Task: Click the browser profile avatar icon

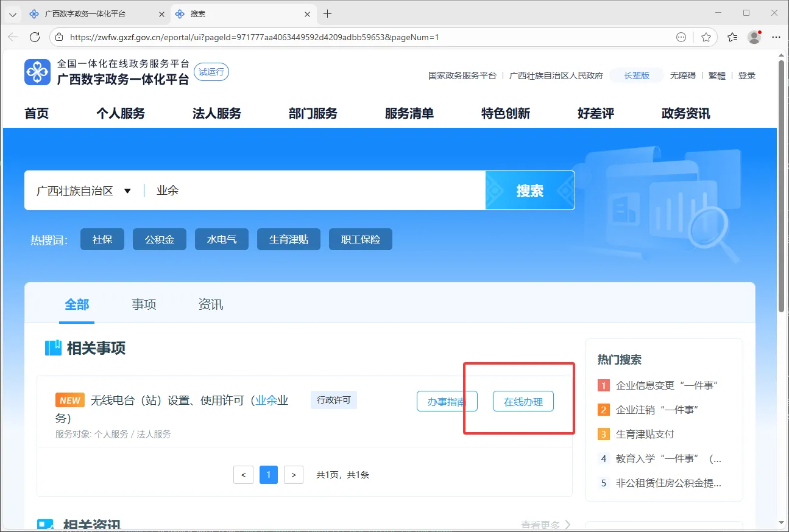Action: pyautogui.click(x=754, y=37)
